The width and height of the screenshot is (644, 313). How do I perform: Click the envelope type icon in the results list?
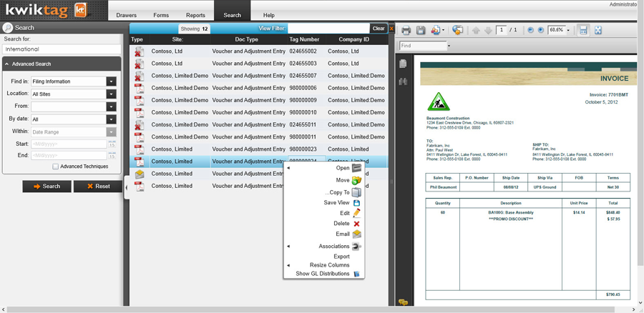(140, 174)
